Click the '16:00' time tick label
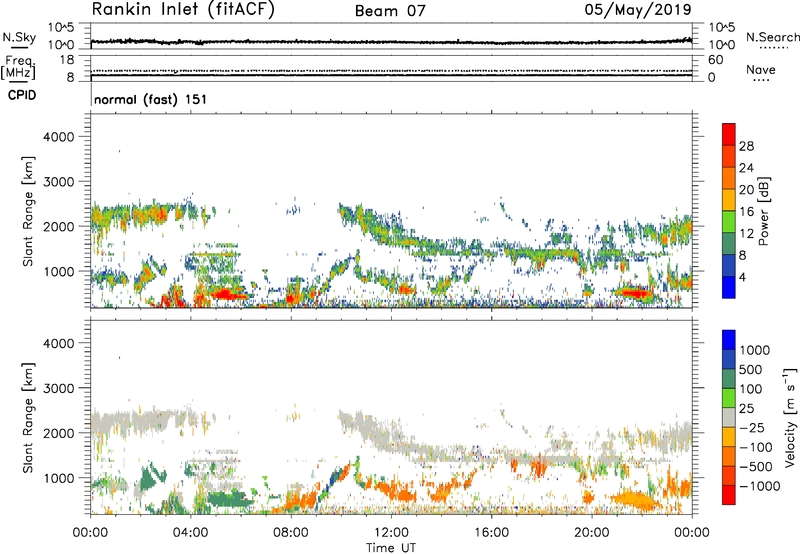 tap(491, 533)
